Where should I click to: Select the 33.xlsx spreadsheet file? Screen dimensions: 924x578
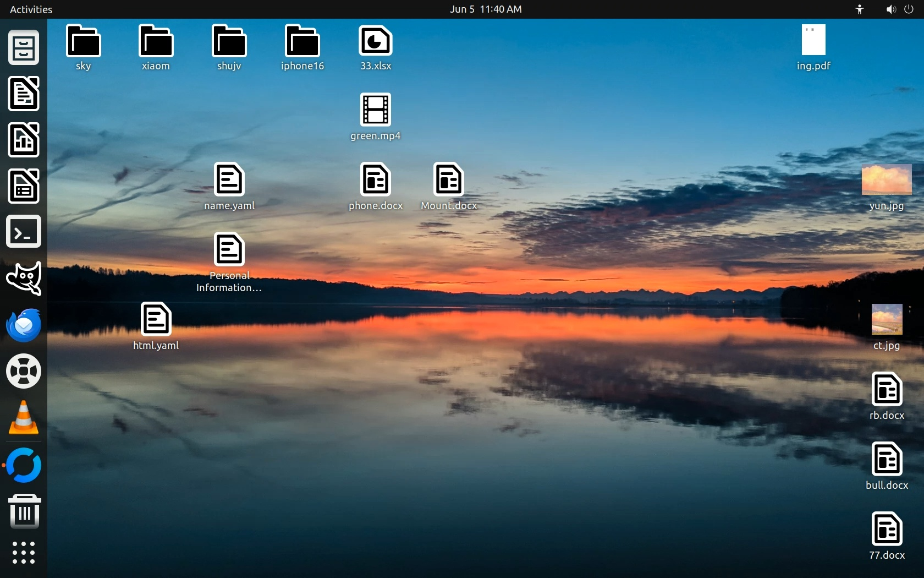pos(376,41)
